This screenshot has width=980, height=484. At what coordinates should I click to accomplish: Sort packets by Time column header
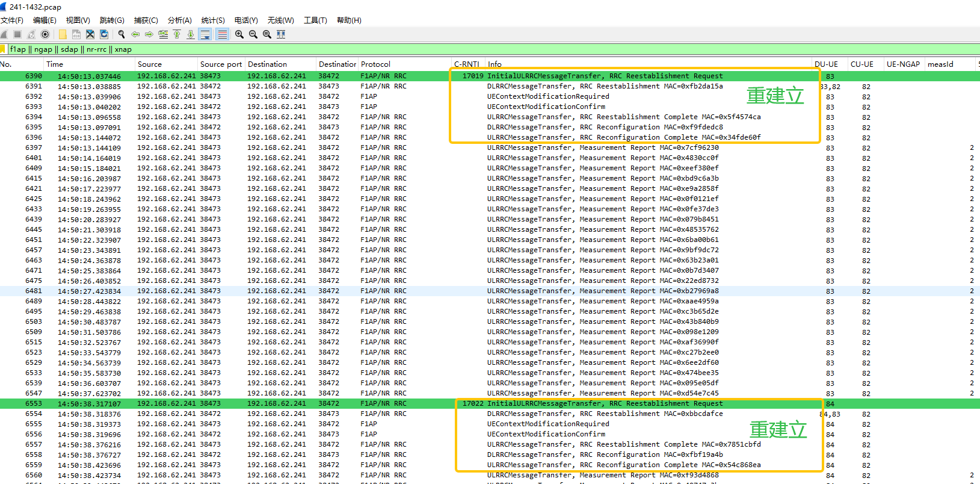coord(55,64)
